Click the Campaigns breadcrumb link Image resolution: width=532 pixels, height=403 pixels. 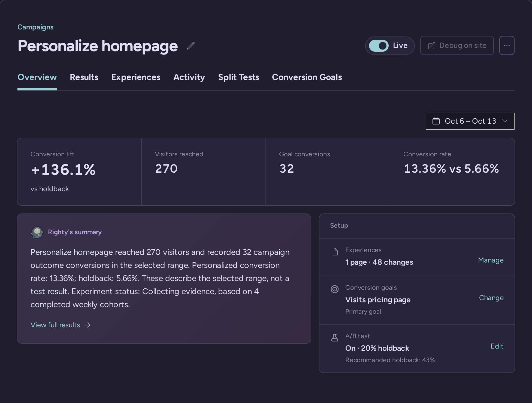[x=35, y=27]
